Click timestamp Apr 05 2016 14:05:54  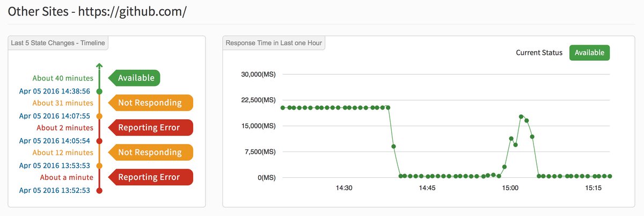(54, 141)
